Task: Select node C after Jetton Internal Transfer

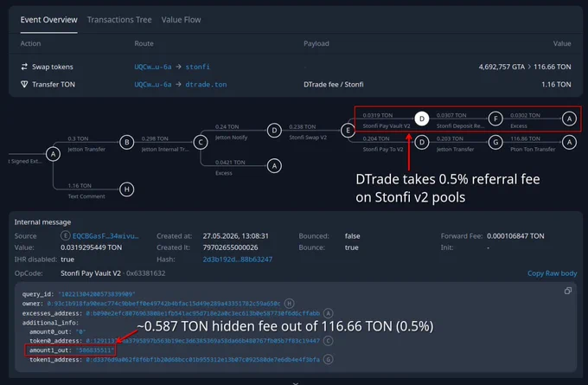Action: 201,142
